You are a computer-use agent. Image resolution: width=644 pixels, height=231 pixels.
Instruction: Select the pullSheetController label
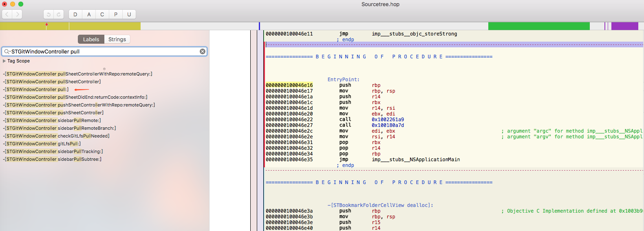pos(53,82)
